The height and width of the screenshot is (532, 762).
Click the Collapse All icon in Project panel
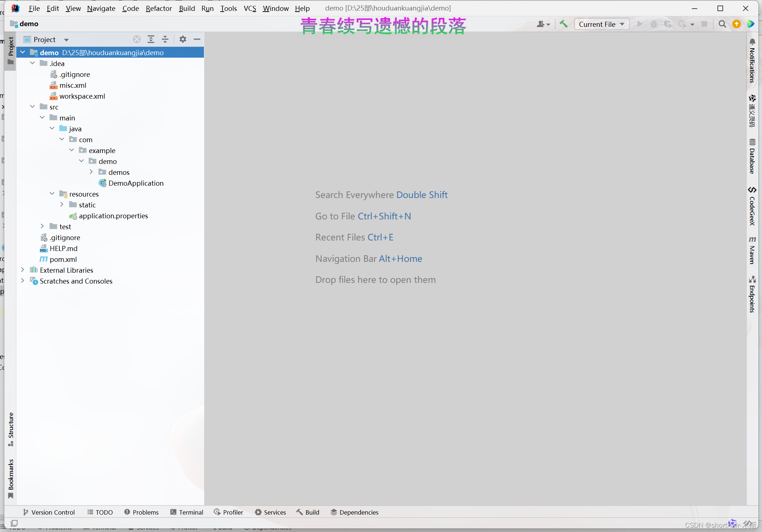[165, 39]
